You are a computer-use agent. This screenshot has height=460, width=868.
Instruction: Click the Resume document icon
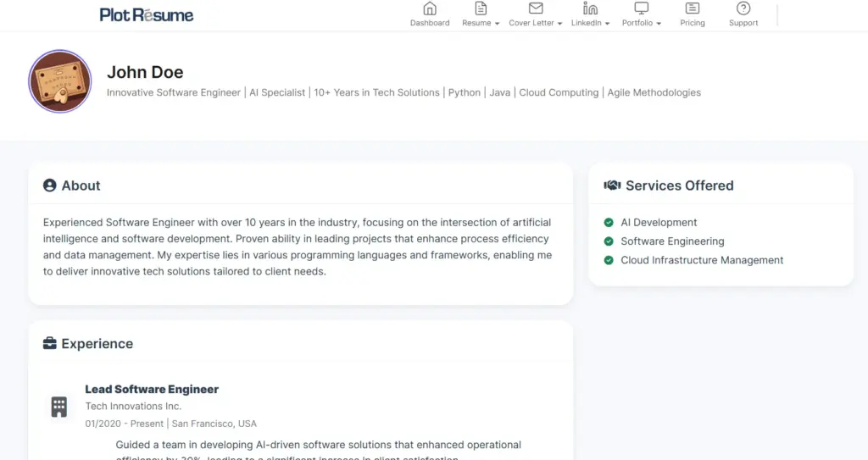point(481,8)
